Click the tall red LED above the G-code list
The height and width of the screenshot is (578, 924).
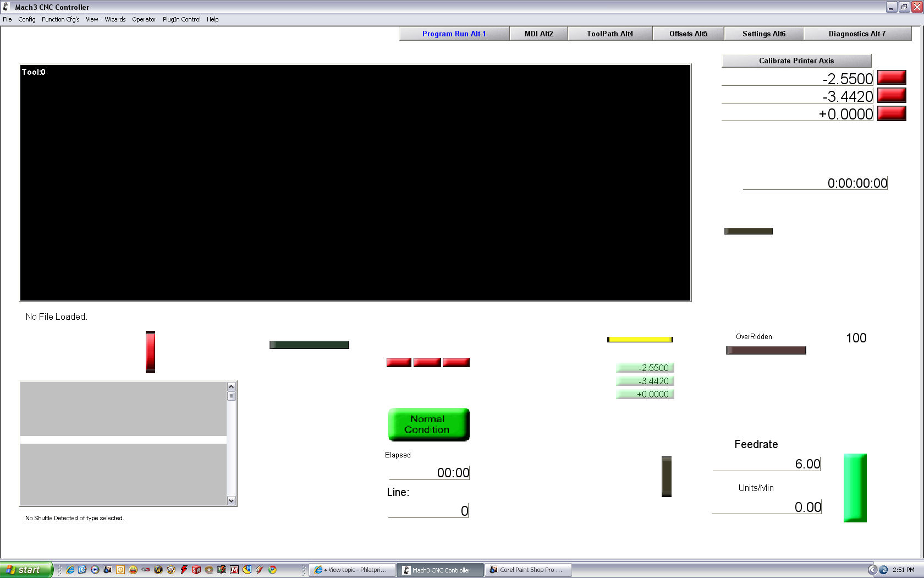click(150, 352)
